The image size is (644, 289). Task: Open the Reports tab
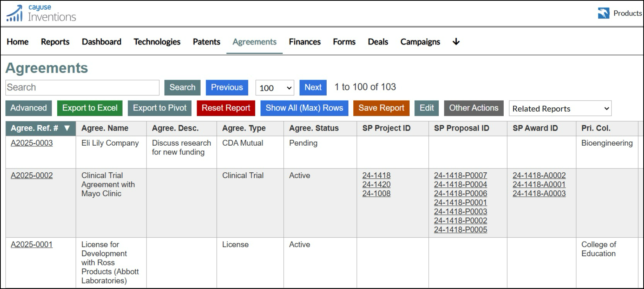[x=55, y=42]
